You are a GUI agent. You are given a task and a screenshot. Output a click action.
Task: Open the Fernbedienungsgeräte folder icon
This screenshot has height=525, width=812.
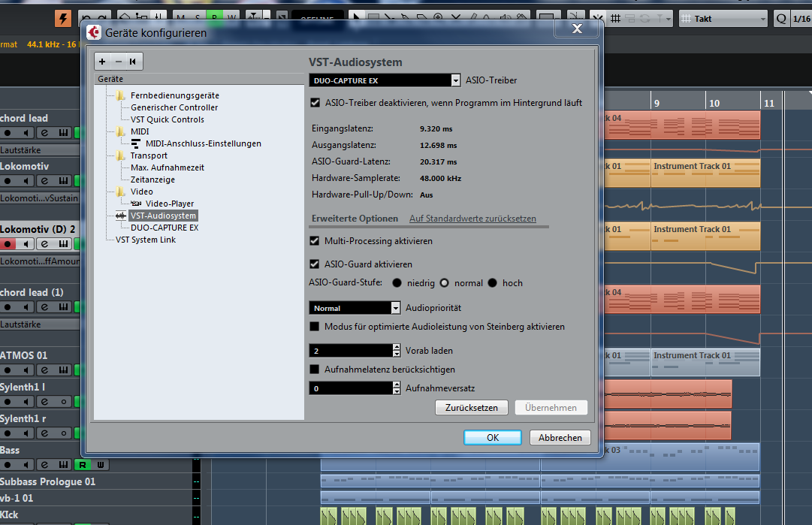[x=121, y=95]
